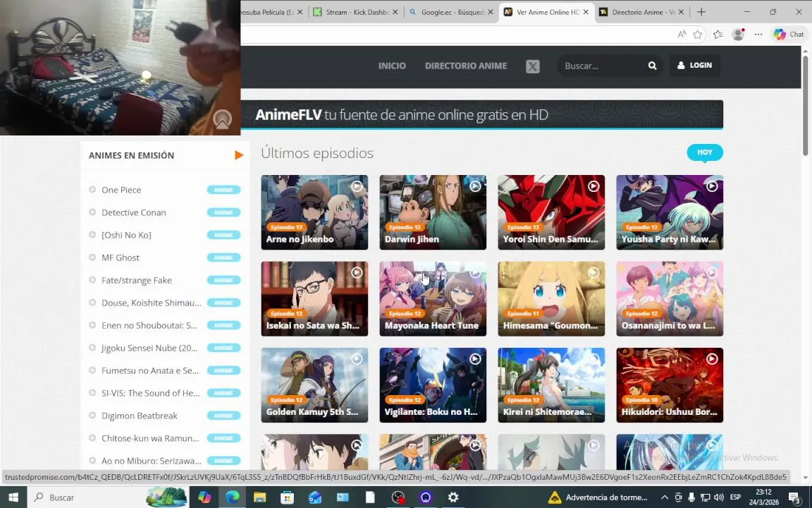Open the Windows Start menu
The height and width of the screenshot is (508, 812).
[13, 497]
